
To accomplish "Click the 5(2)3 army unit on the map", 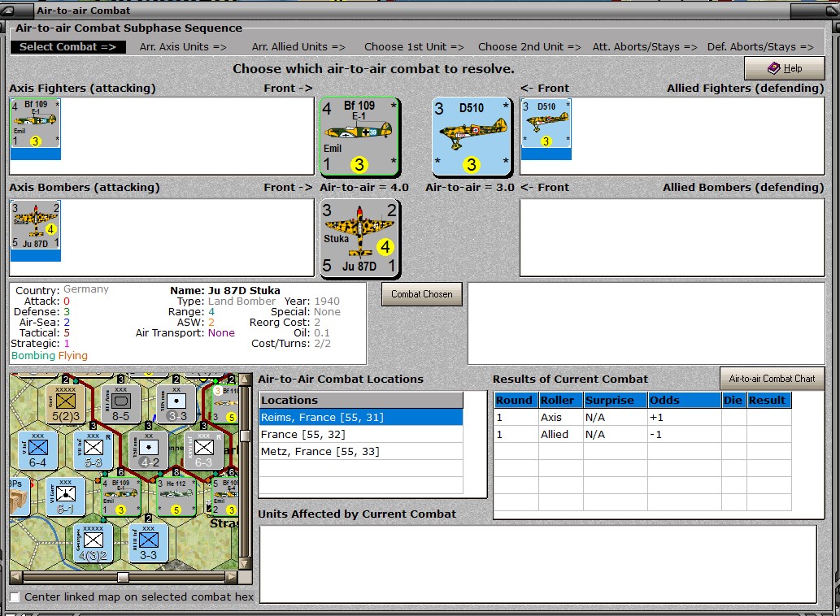I will (65, 403).
